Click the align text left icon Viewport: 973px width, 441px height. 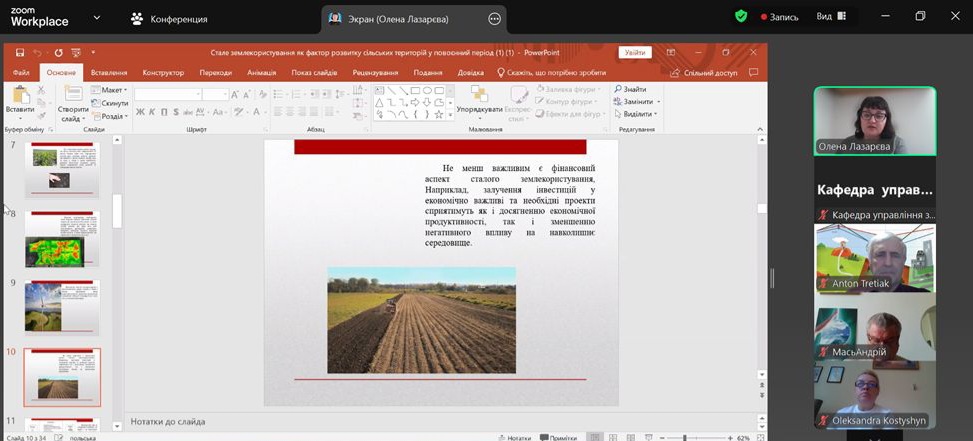[278, 112]
